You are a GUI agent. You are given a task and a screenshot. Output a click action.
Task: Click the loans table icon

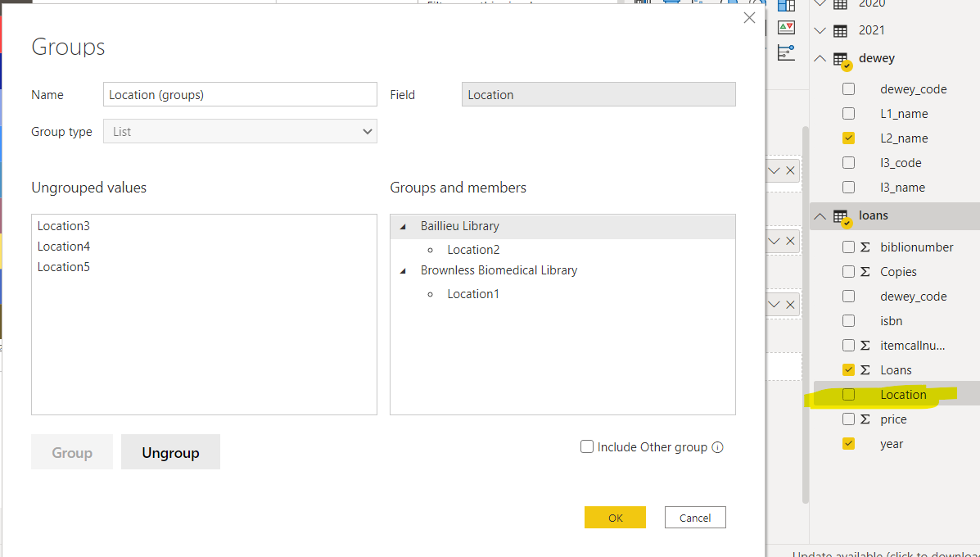pos(842,217)
